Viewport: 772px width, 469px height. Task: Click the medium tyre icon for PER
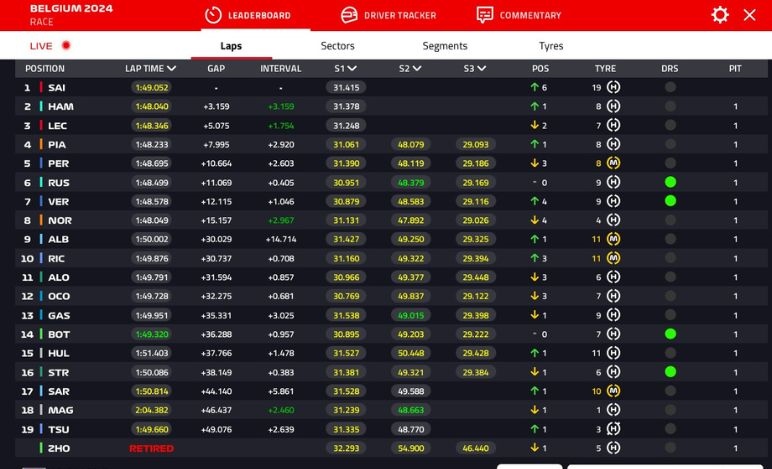pos(614,163)
